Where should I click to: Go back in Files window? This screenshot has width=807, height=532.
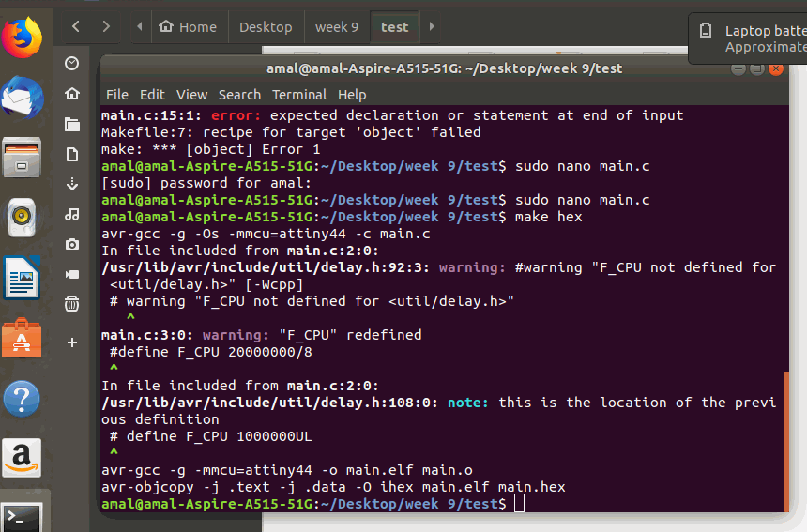[x=76, y=26]
